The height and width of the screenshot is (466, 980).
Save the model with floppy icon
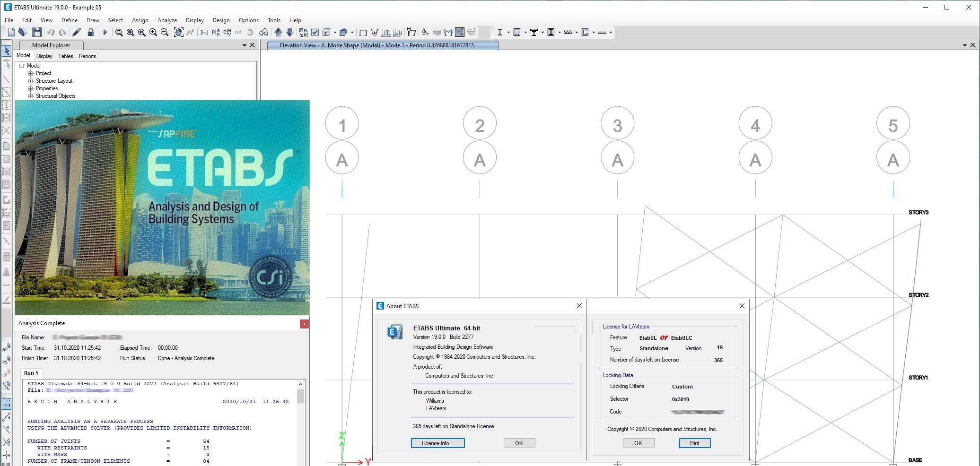(37, 32)
